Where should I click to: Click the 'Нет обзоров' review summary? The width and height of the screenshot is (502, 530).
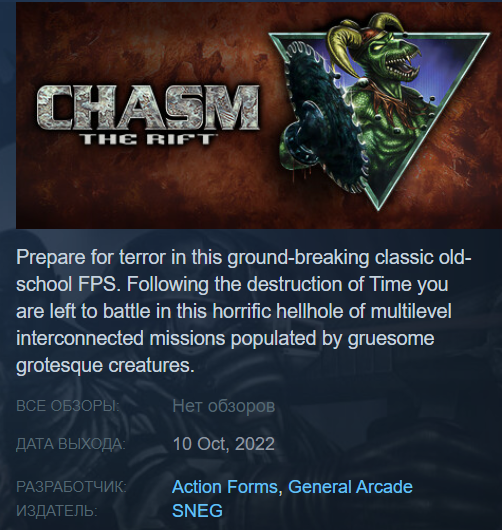[x=224, y=406]
